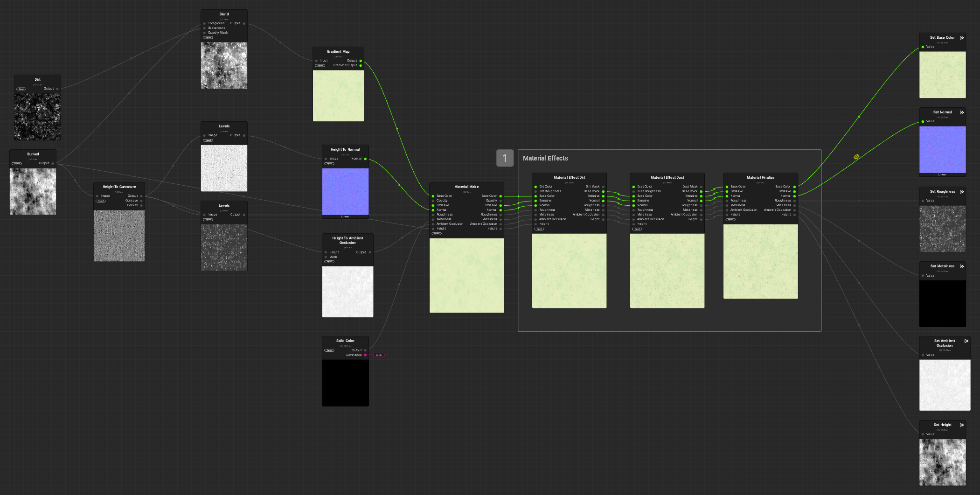Toggle the pill badge on Material Make node

(437, 234)
